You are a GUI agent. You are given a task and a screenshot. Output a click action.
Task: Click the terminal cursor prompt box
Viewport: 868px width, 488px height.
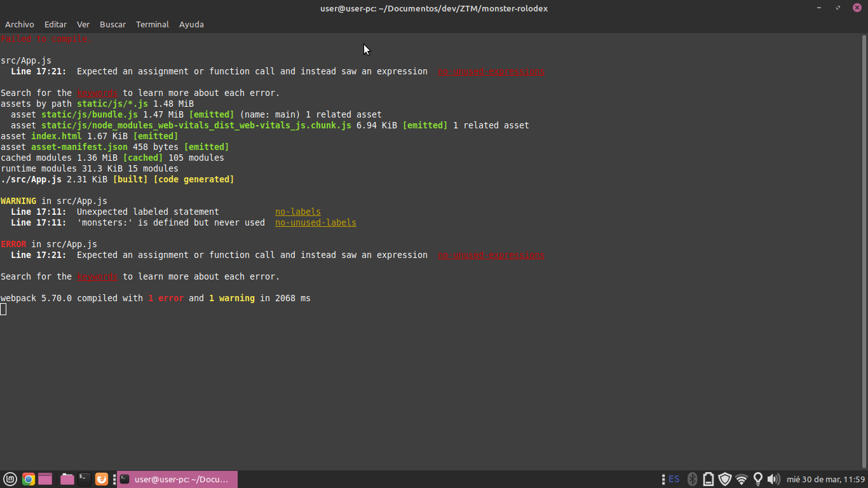click(x=3, y=309)
